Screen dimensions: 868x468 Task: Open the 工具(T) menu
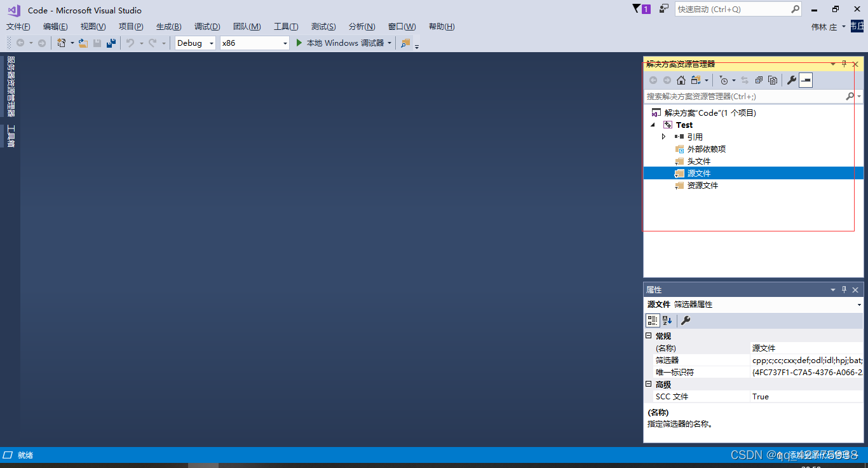(286, 27)
